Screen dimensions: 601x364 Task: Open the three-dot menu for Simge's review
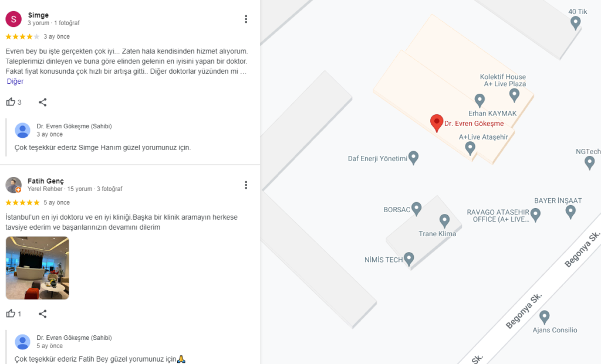[246, 19]
